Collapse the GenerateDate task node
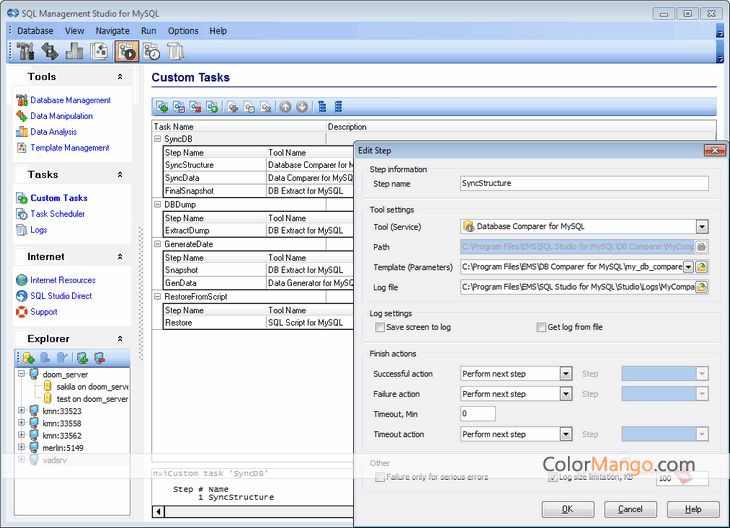 [x=157, y=244]
